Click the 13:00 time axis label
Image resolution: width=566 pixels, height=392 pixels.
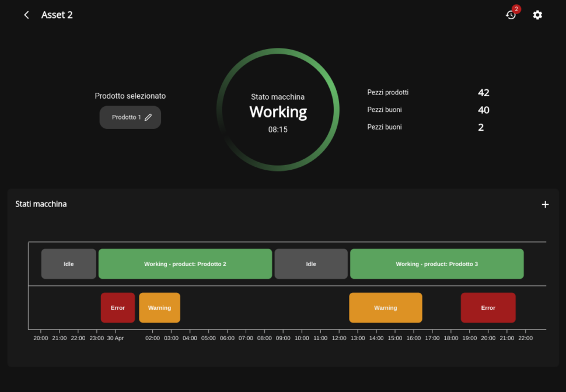pyautogui.click(x=358, y=338)
